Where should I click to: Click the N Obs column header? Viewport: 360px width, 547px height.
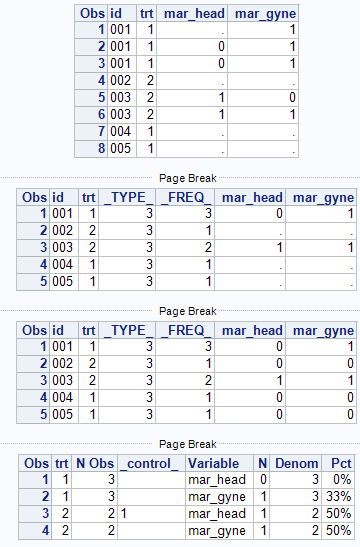(95, 464)
